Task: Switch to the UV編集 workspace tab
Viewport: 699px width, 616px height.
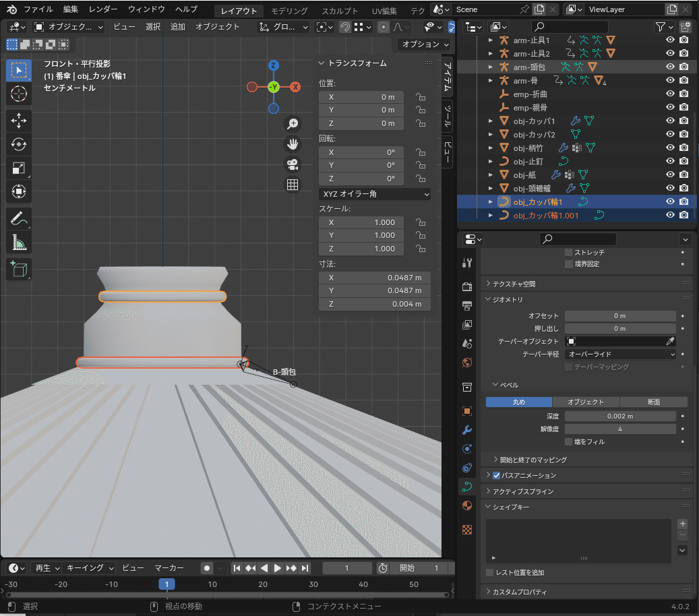Action: 384,11
